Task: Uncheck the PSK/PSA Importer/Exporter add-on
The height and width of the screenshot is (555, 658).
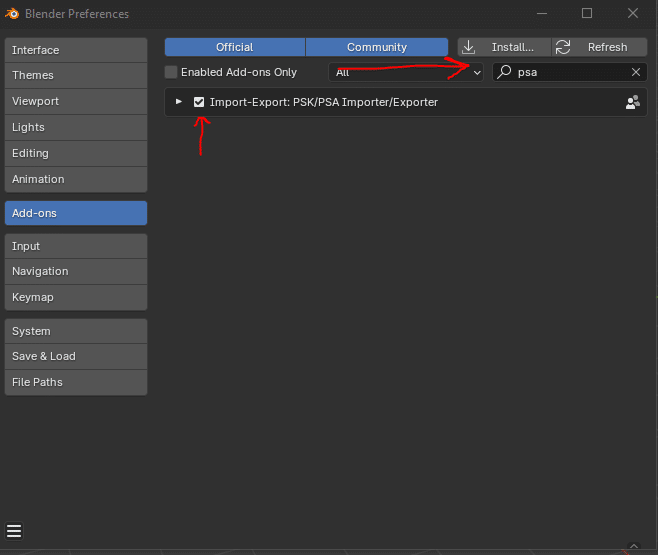Action: [x=199, y=102]
